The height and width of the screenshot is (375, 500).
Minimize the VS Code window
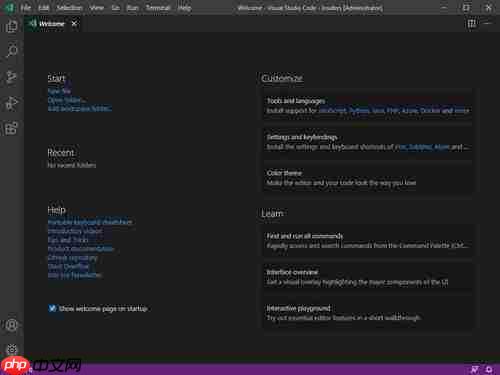(x=444, y=8)
